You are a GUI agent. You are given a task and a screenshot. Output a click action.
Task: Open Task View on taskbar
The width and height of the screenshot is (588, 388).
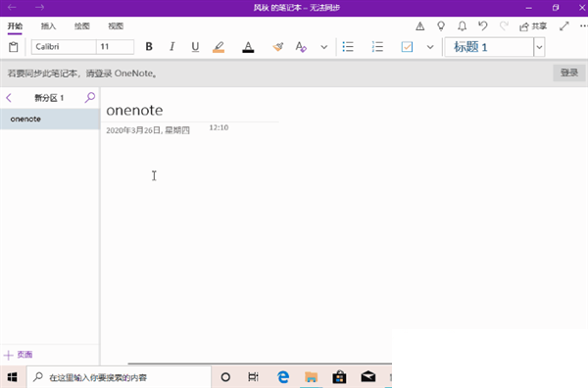254,377
